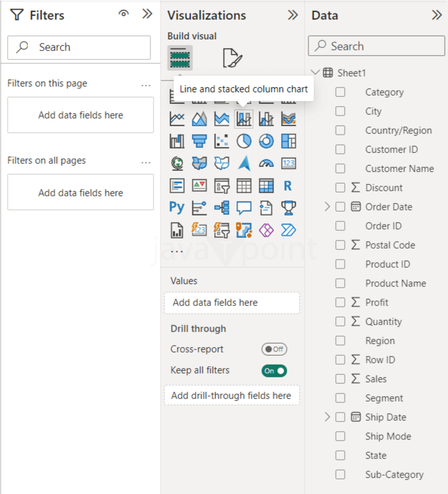Turn on the Cross-report toggle
This screenshot has width=448, height=494.
[274, 349]
